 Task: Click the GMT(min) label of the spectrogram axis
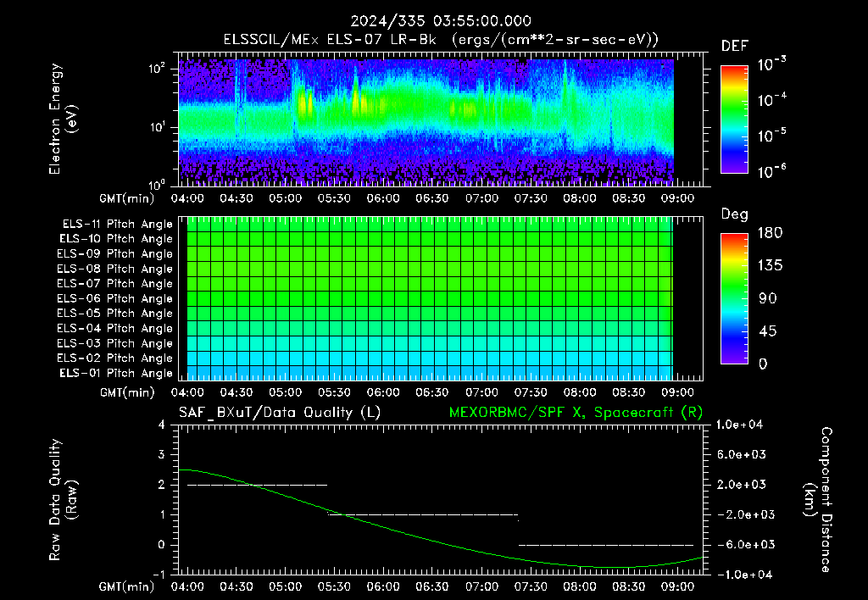pyautogui.click(x=127, y=198)
